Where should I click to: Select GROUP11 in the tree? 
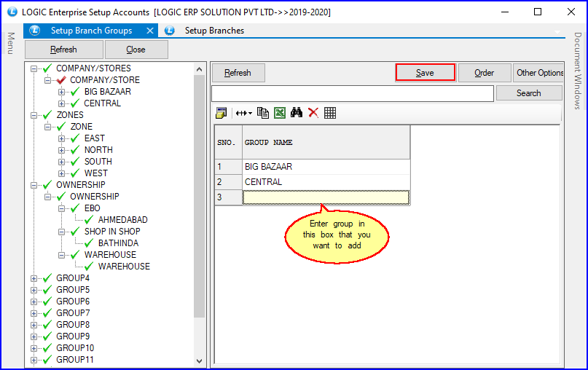pos(75,360)
